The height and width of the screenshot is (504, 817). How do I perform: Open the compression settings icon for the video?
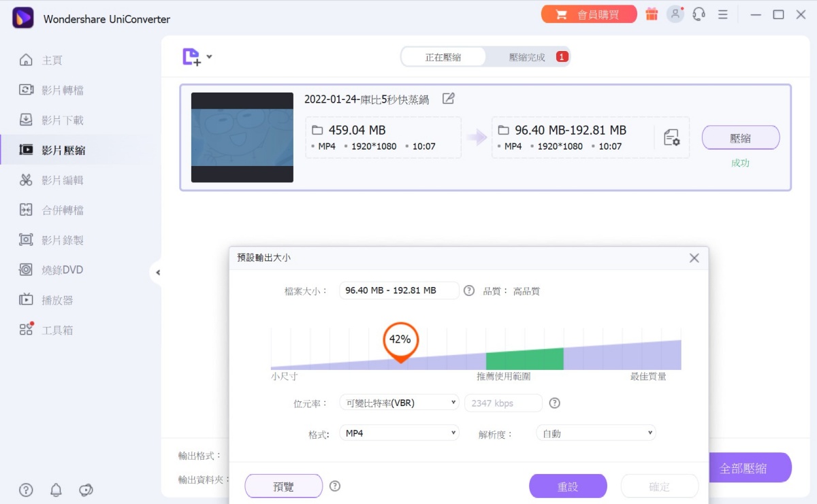coord(671,137)
